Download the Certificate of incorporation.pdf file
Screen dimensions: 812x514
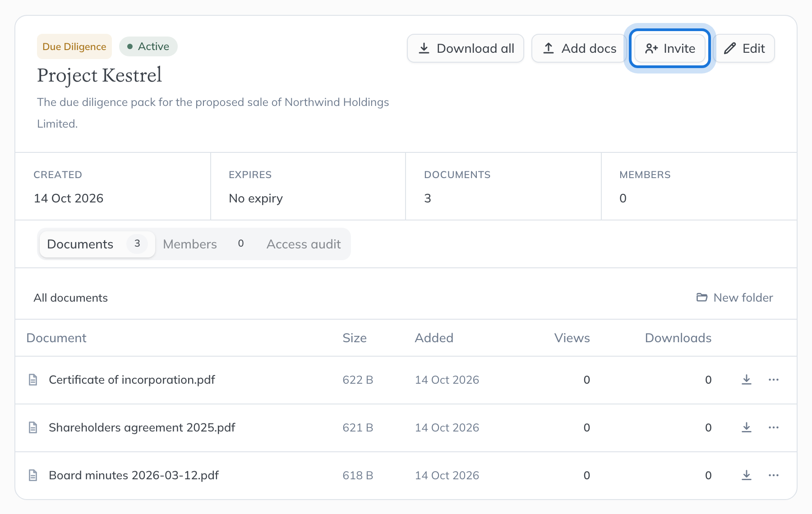pyautogui.click(x=747, y=380)
